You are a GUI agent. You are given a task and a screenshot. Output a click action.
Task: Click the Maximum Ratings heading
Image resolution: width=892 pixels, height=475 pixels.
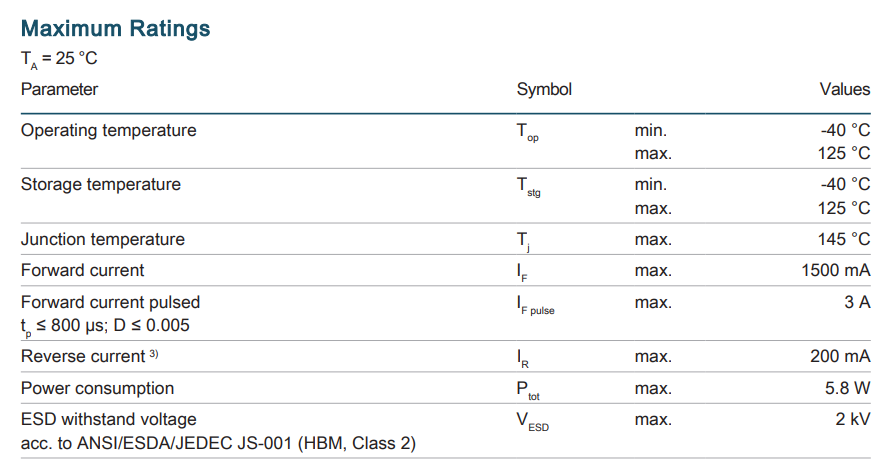(x=115, y=28)
